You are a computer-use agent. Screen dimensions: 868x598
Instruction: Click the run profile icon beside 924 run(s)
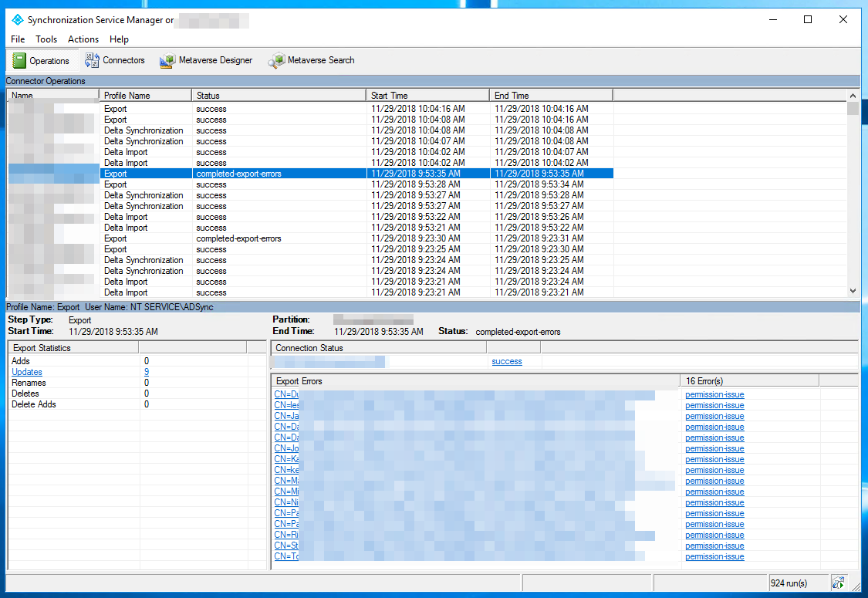(x=838, y=583)
